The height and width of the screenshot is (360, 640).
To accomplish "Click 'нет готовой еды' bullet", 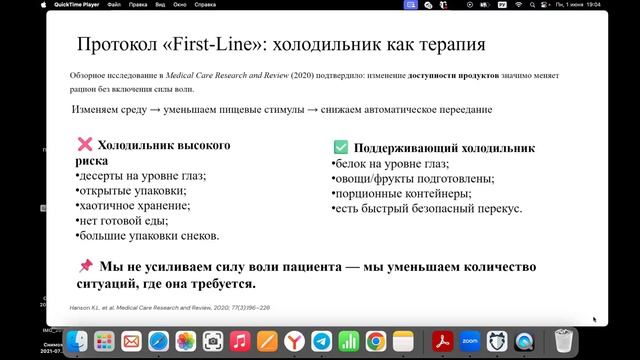I will (122, 221).
